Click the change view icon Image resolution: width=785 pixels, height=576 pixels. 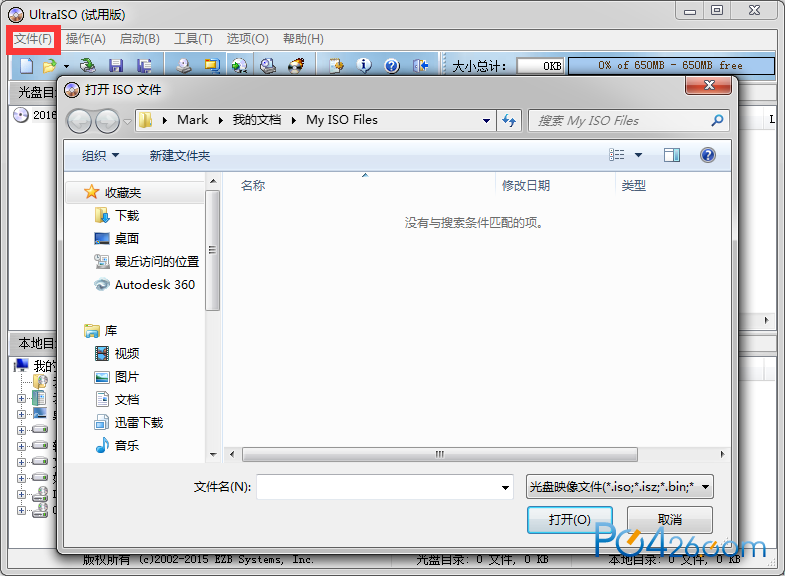click(x=617, y=155)
